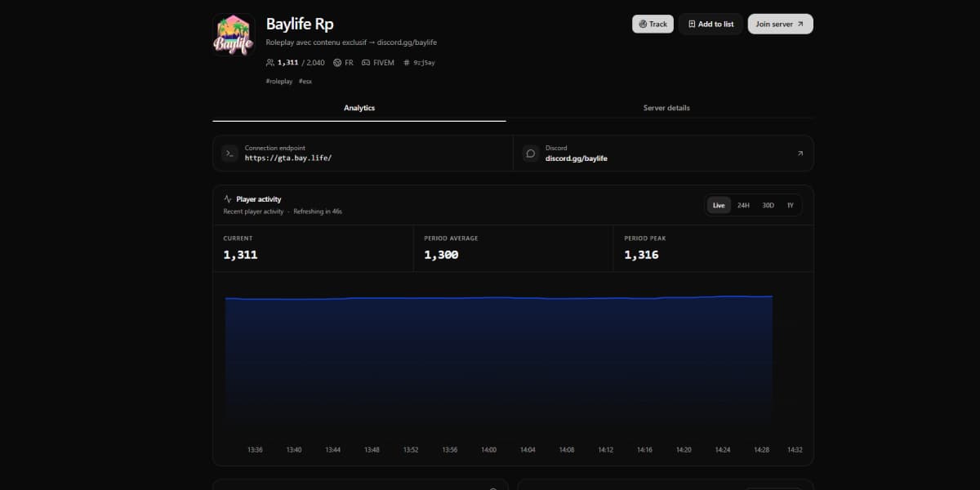980x490 pixels.
Task: Switch to the Analytics tab
Action: coord(359,108)
